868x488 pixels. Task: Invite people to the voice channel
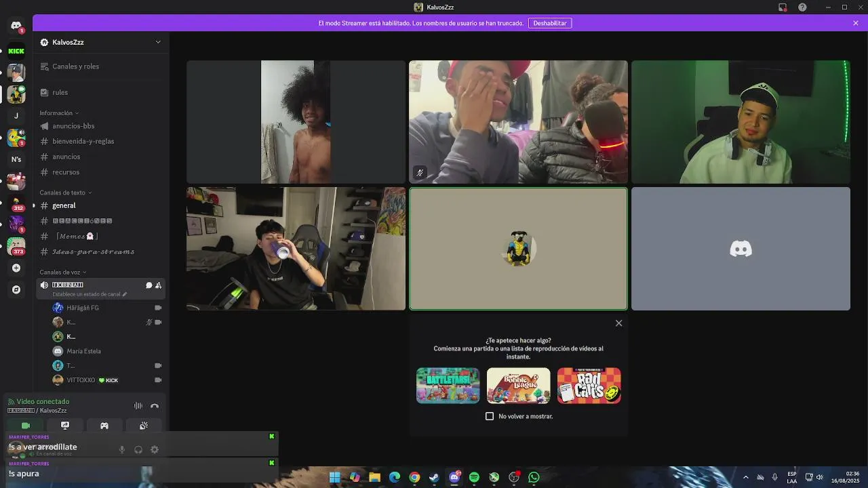(x=158, y=285)
